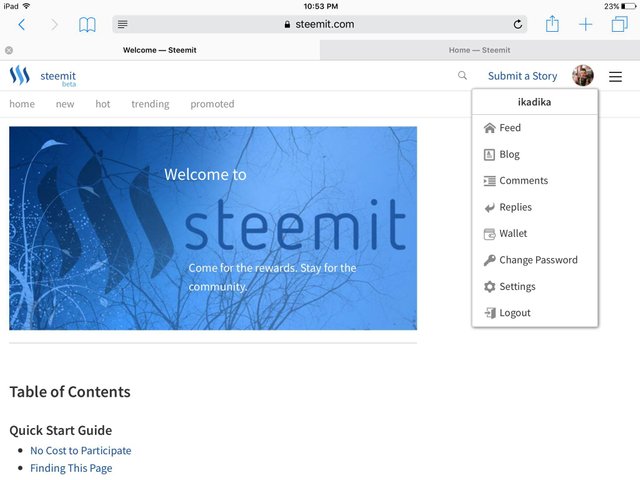Toggle Reader view icon in address bar
The height and width of the screenshot is (480, 640).
(122, 24)
